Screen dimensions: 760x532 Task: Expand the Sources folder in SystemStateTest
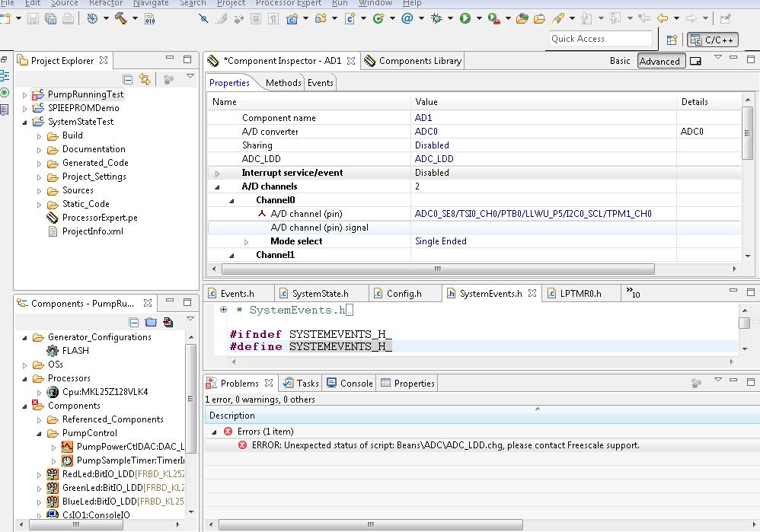40,190
